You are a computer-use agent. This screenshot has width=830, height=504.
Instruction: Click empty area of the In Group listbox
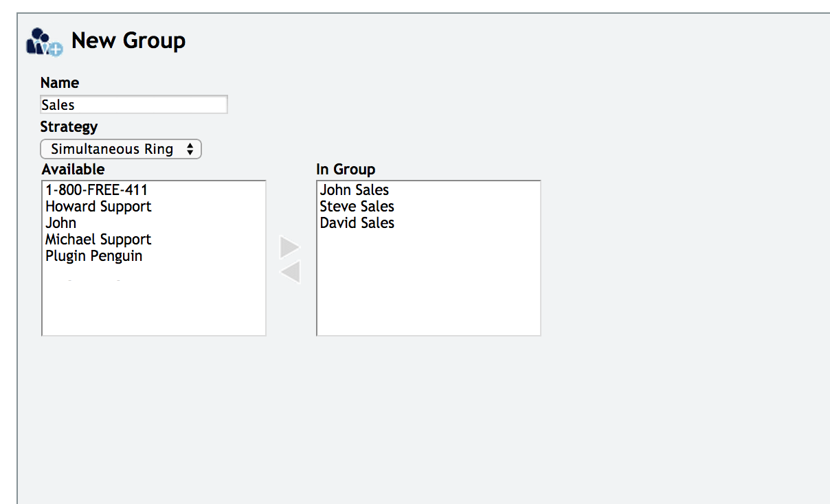(429, 283)
